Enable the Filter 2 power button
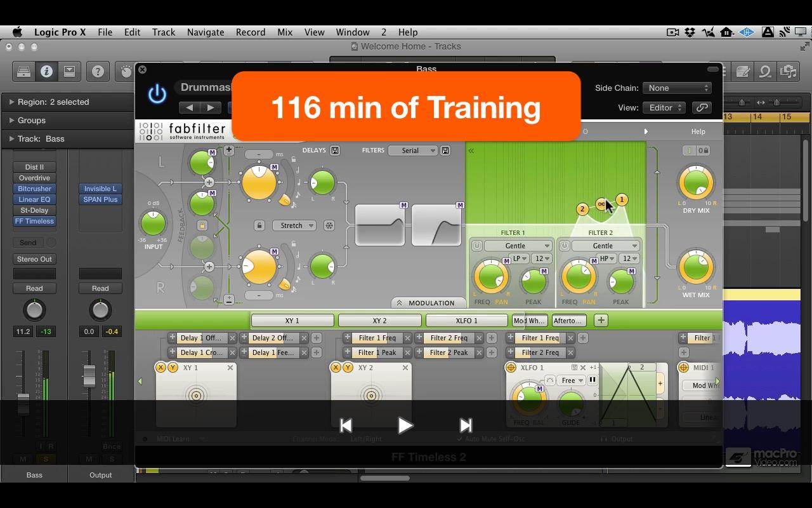This screenshot has width=812, height=508. click(x=564, y=246)
